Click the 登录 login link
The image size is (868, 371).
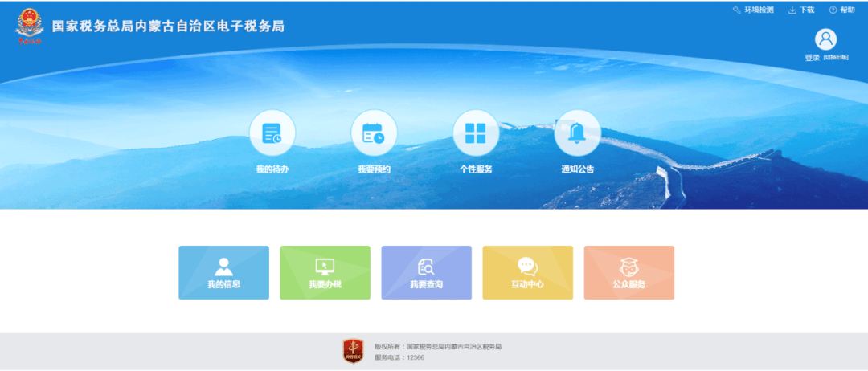pyautogui.click(x=812, y=58)
